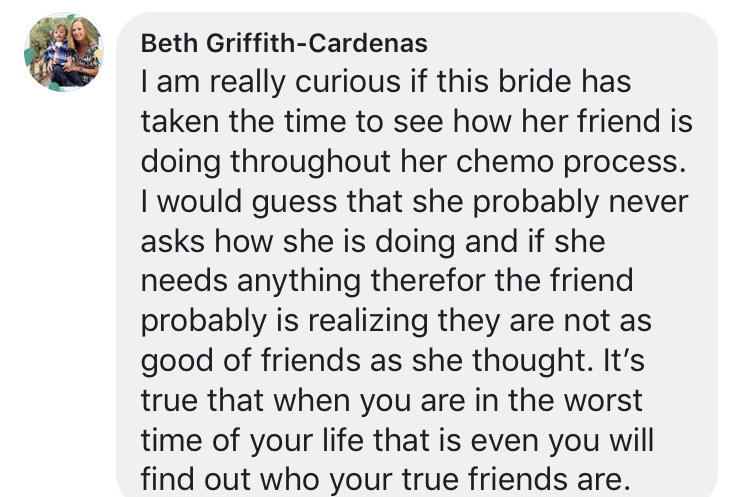Click the word "realizing" in the comment
Viewport: 750px width, 497px height.
368,321
